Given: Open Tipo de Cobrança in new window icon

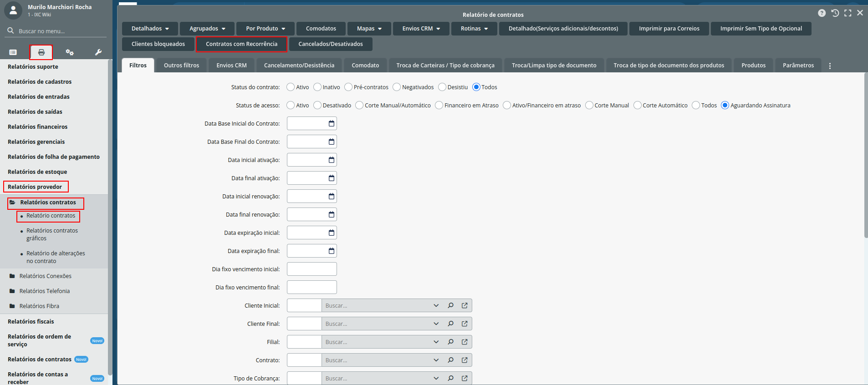Looking at the screenshot, I should point(465,378).
